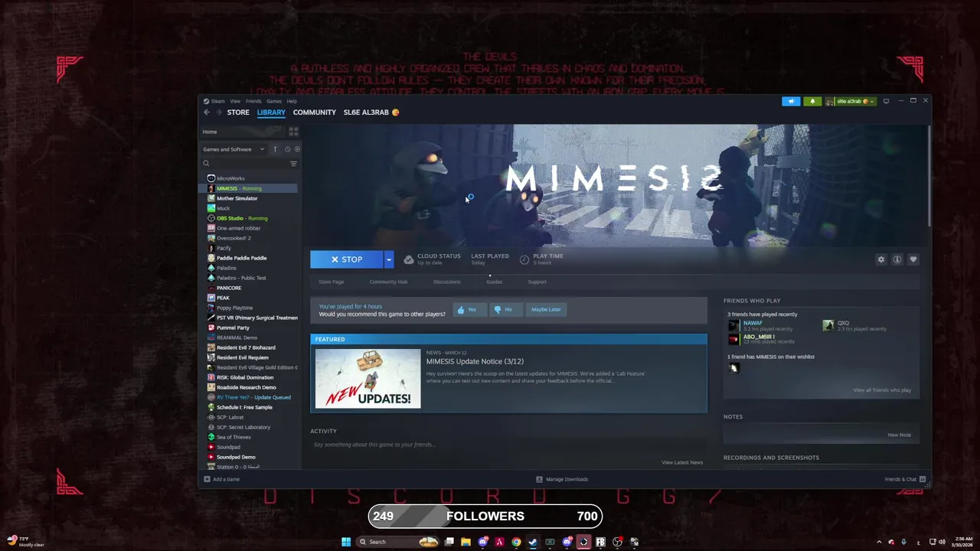Open the Guides link

click(x=495, y=282)
